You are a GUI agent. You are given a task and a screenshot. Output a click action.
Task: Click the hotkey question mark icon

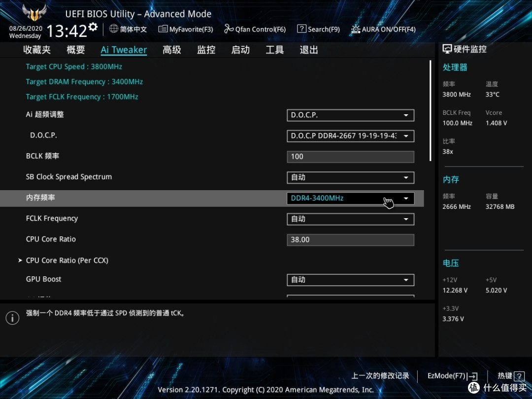(519, 376)
